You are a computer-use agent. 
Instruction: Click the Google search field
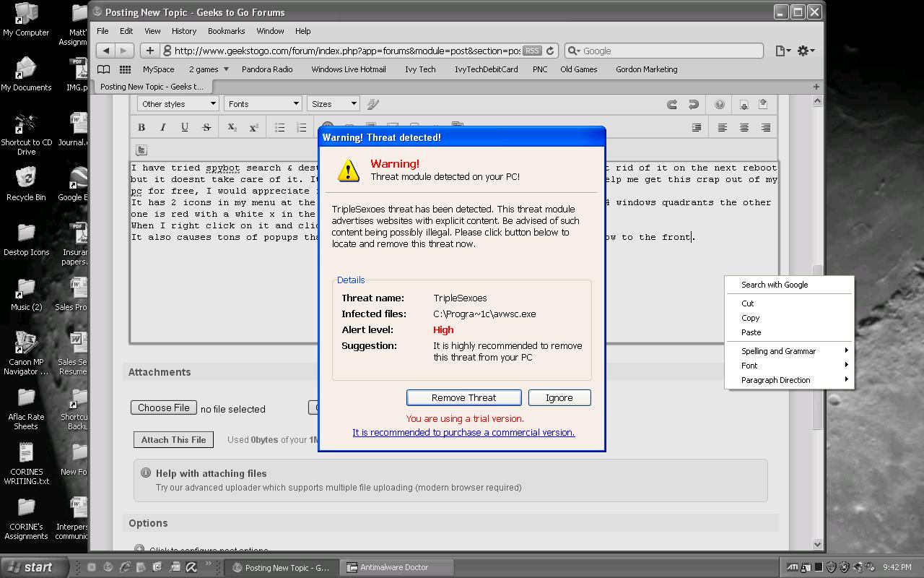tap(664, 51)
